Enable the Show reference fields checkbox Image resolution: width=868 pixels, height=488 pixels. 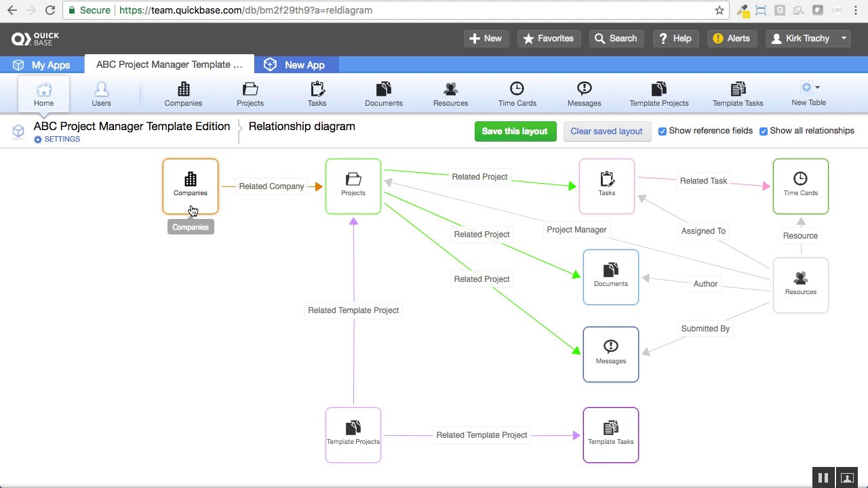tap(663, 131)
